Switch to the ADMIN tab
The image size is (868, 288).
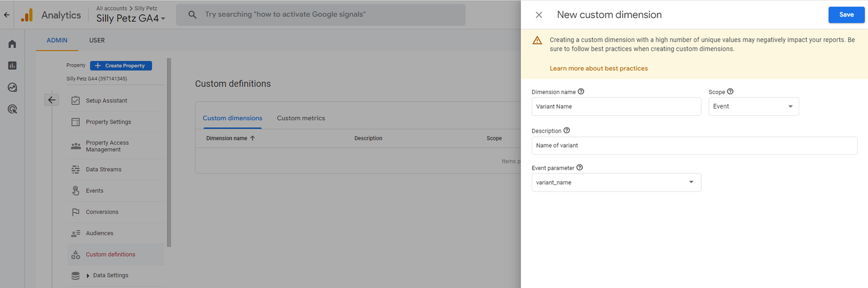point(57,40)
